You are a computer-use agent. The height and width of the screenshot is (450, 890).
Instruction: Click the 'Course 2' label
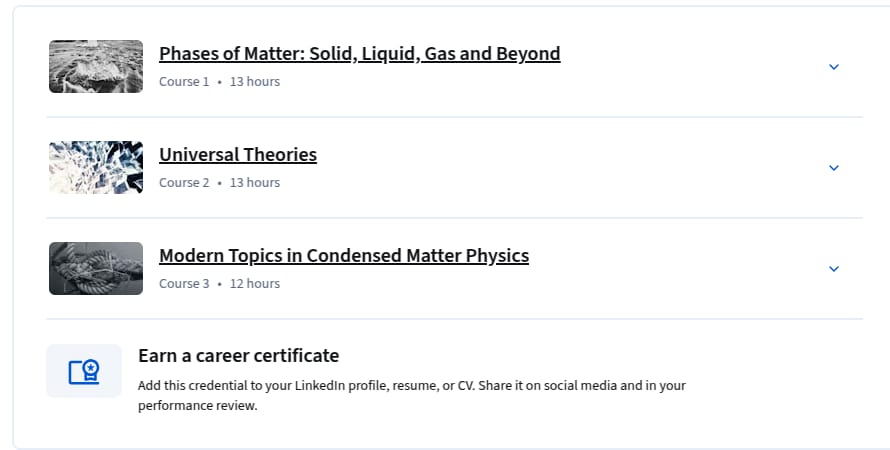point(184,183)
